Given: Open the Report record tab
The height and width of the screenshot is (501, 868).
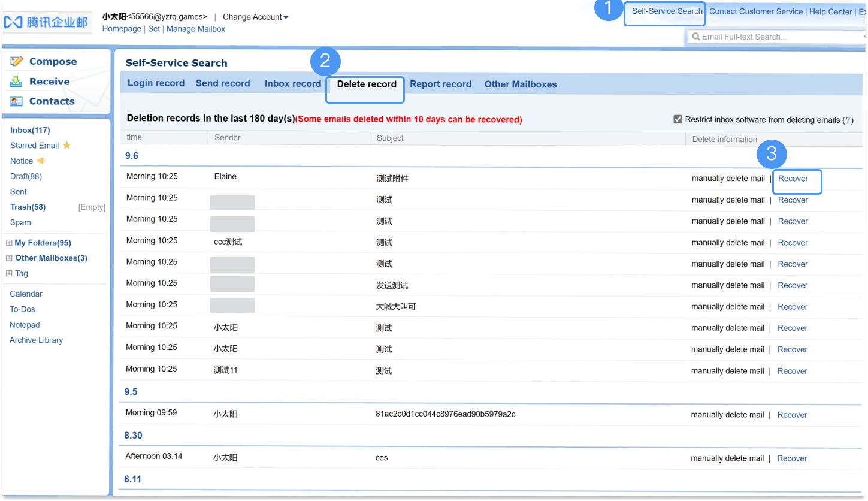Looking at the screenshot, I should [x=441, y=84].
